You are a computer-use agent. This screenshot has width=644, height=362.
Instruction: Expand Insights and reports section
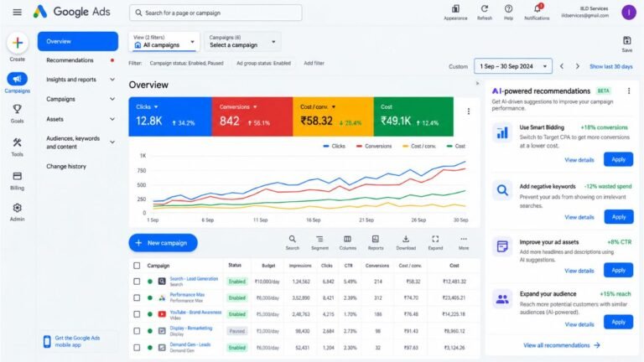click(112, 80)
